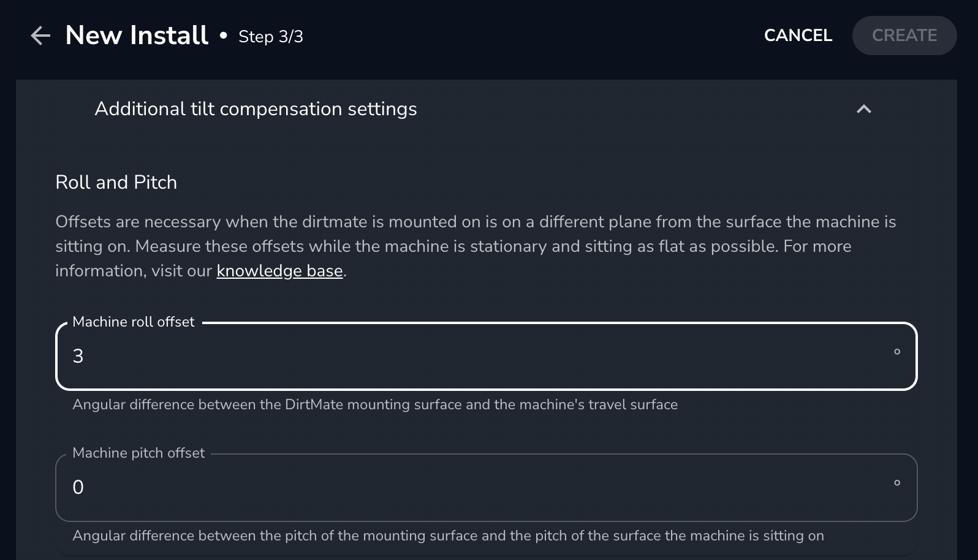Click the back arrow beside New Install
The width and height of the screenshot is (978, 560).
(40, 36)
